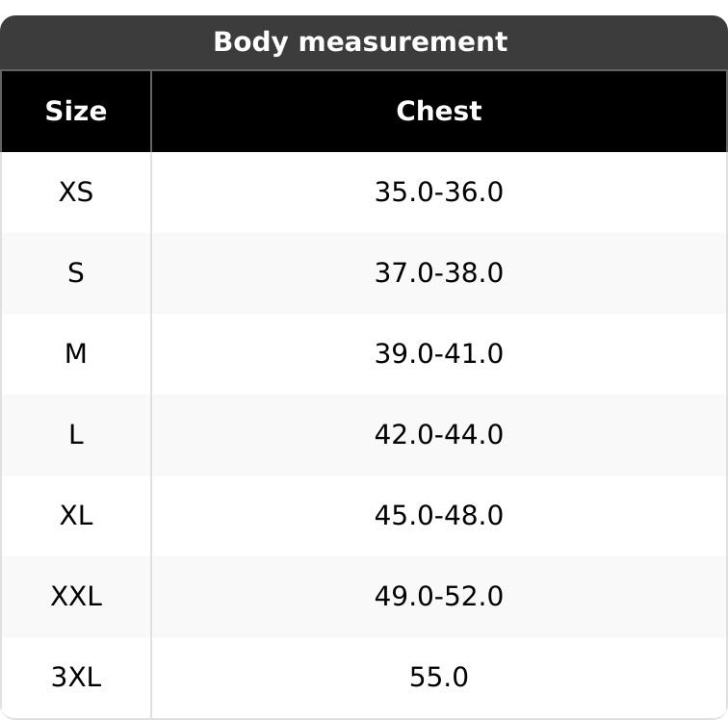Click the 42.0-44.0 chest value
The height and width of the screenshot is (720, 728).
(x=438, y=435)
